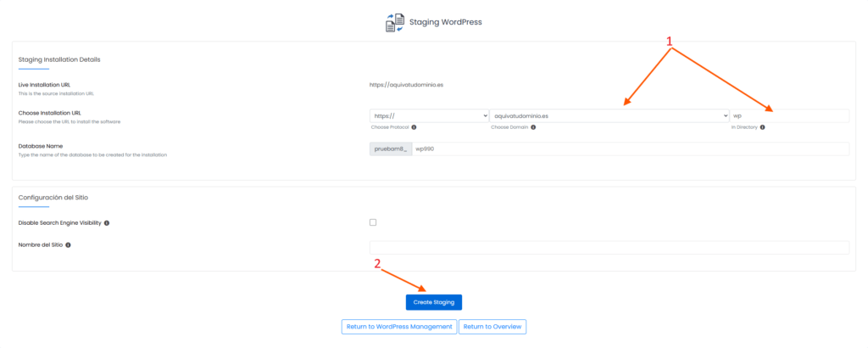Screen dimensions: 868x348
Task: Click the Nombre del Sitio input field
Action: [609, 247]
